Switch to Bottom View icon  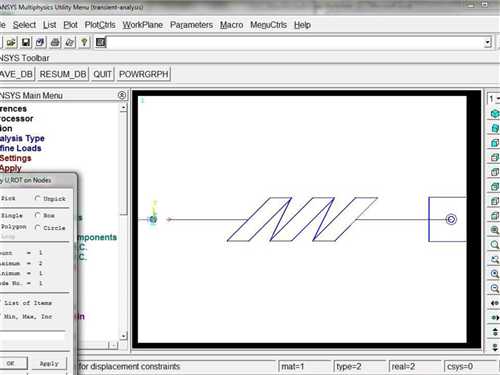click(x=495, y=216)
